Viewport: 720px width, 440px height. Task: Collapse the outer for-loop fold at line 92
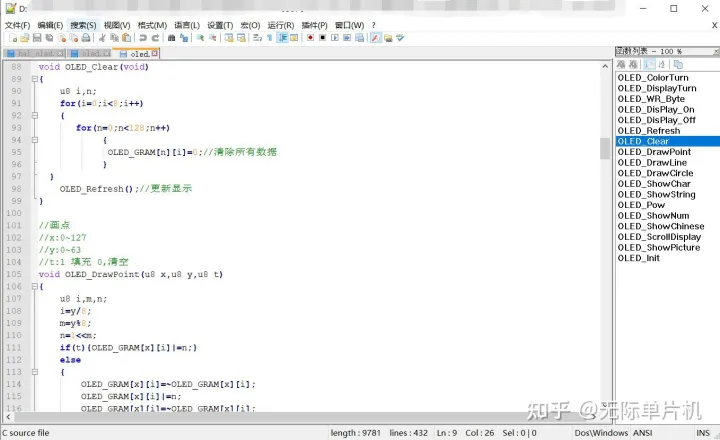pyautogui.click(x=34, y=116)
